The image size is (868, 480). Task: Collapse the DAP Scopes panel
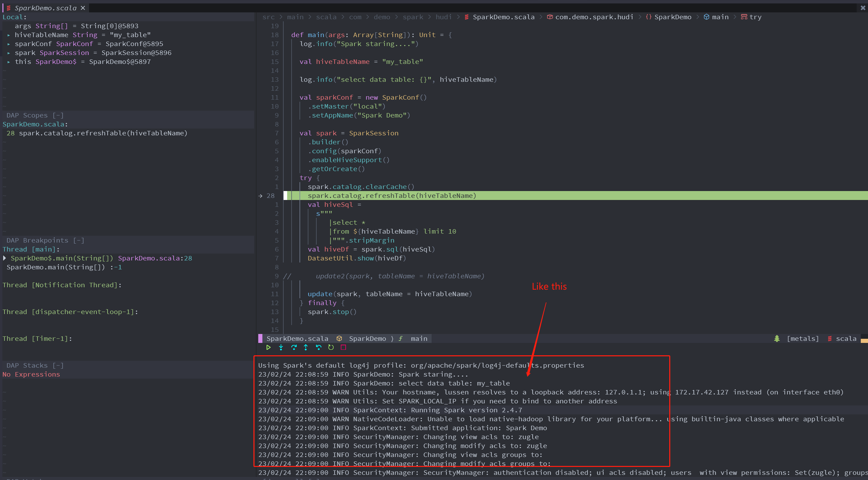[x=58, y=115]
